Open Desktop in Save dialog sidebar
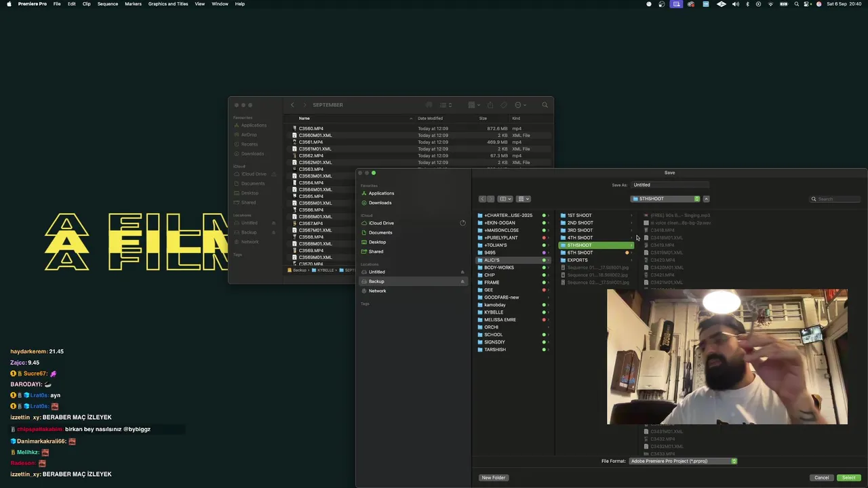This screenshot has height=488, width=868. pos(377,242)
